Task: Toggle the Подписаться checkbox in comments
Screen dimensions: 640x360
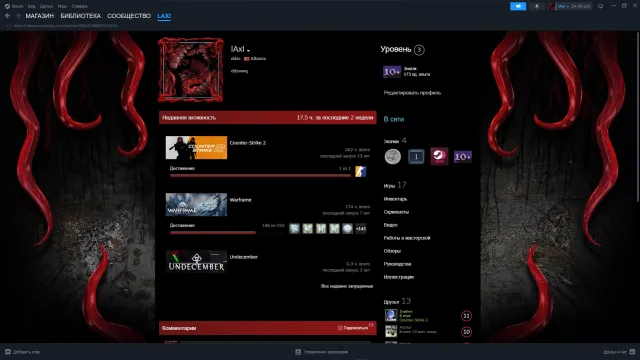Action: (x=340, y=328)
